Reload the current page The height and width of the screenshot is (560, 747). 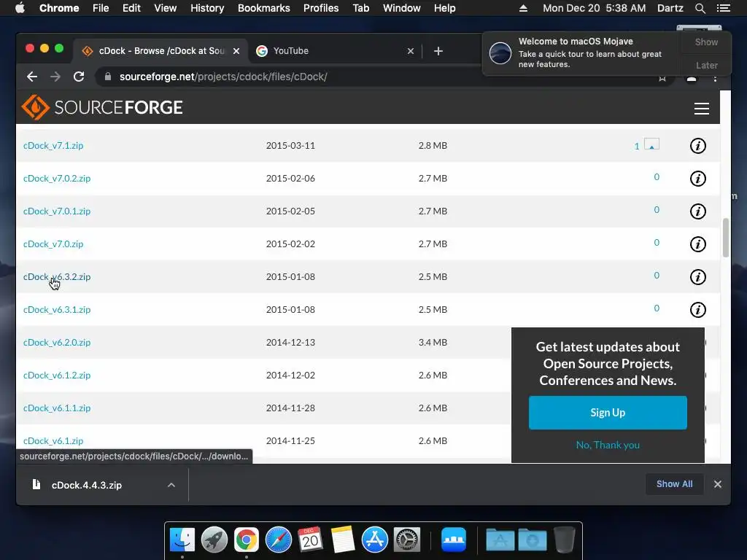point(79,77)
